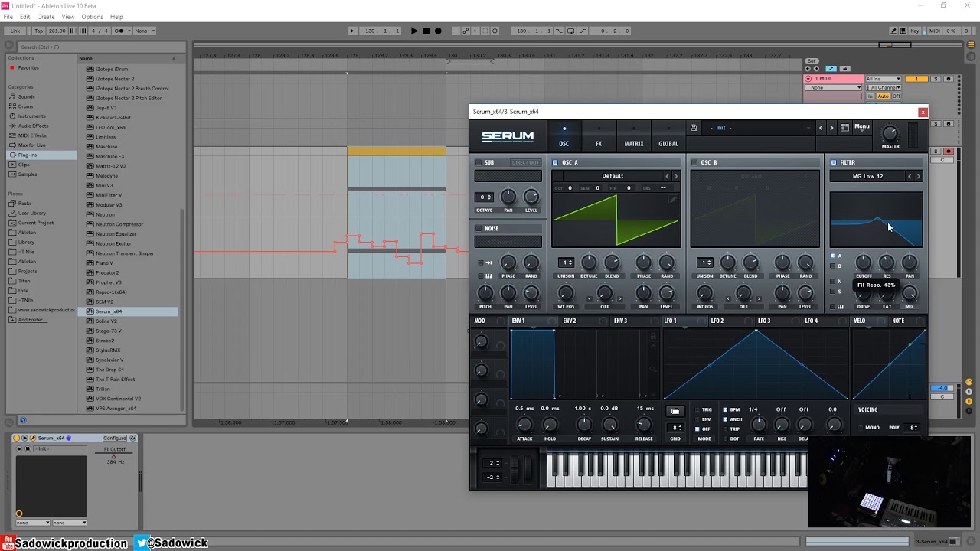Click the envelope lock icon
The width and height of the screenshot is (980, 551).
(653, 335)
